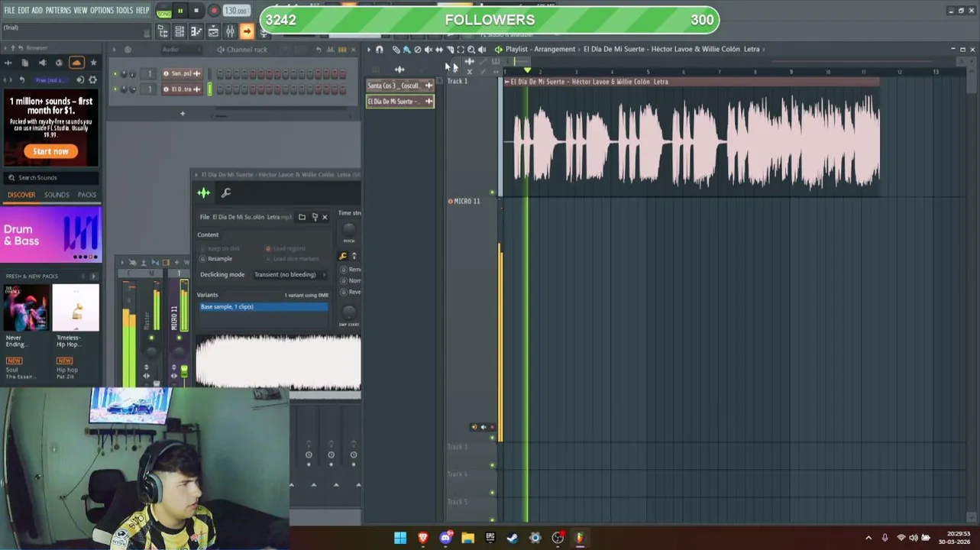Click the El D..tra channel button
The height and width of the screenshot is (550, 980).
click(182, 89)
